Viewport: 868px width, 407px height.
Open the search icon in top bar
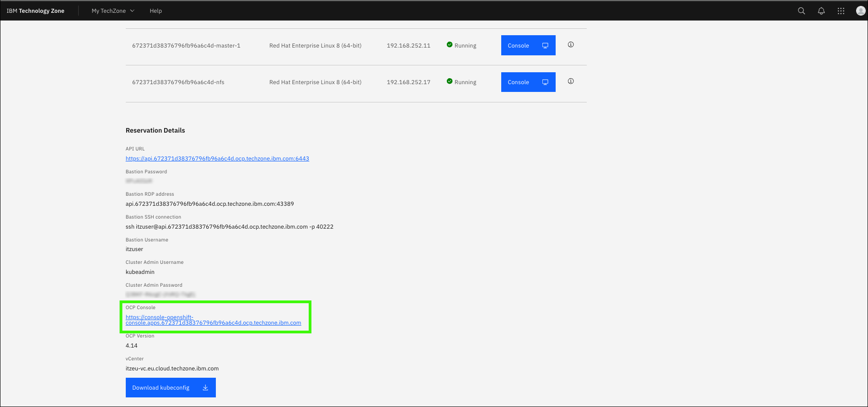(801, 11)
